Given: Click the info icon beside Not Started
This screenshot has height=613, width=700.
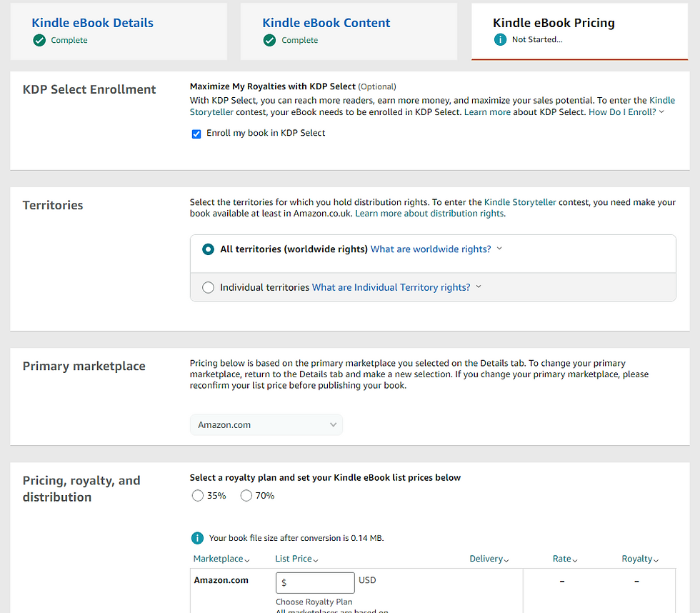Looking at the screenshot, I should tap(500, 39).
